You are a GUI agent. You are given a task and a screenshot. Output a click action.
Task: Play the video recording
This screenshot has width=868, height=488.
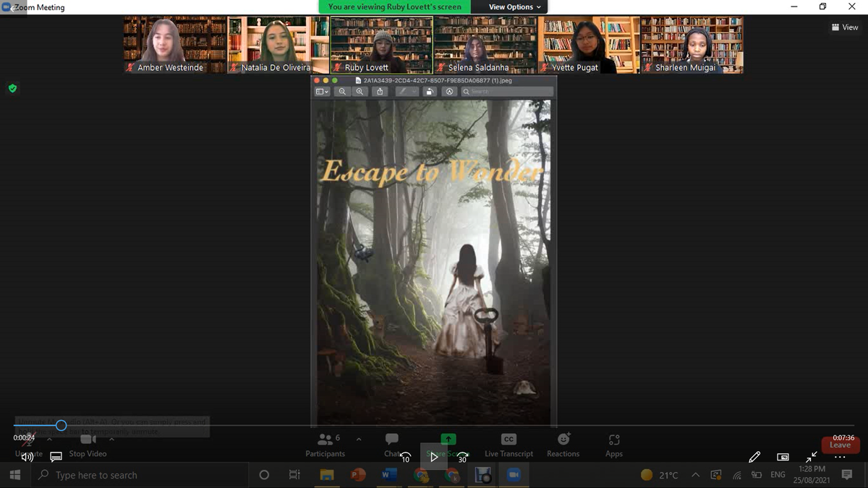click(434, 457)
